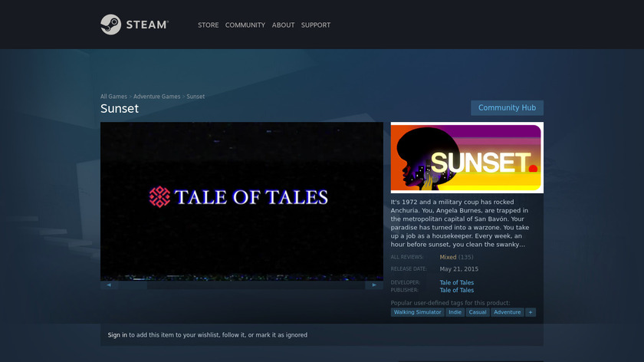Click the Sunset game header image

(467, 157)
